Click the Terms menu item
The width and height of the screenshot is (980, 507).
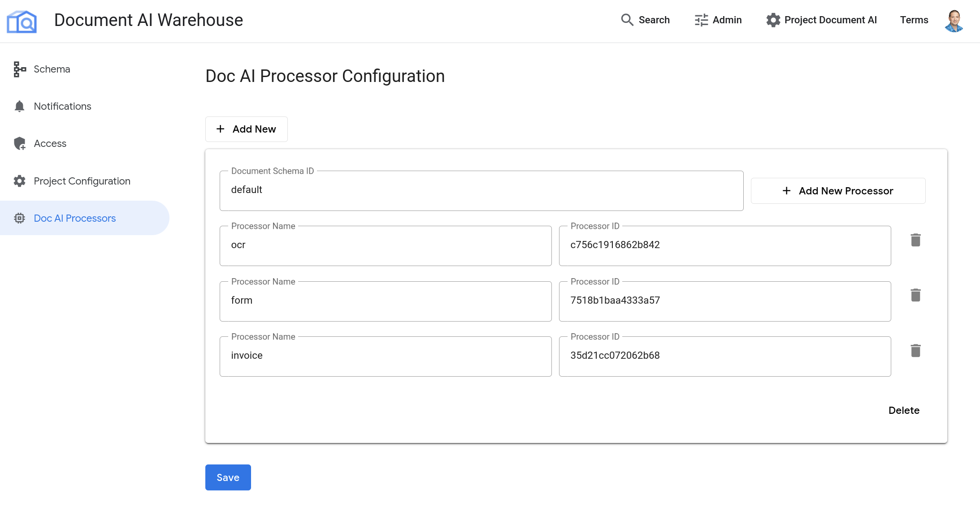coord(914,19)
